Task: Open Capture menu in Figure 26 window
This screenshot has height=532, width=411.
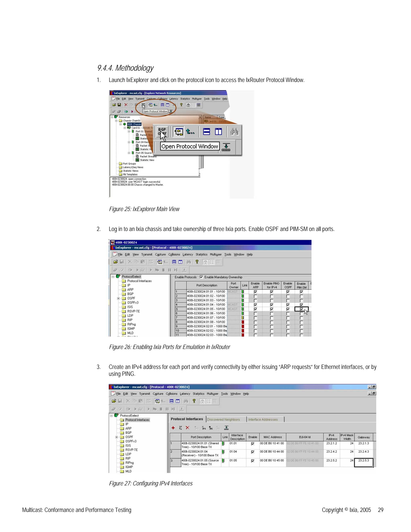Action: click(160, 255)
